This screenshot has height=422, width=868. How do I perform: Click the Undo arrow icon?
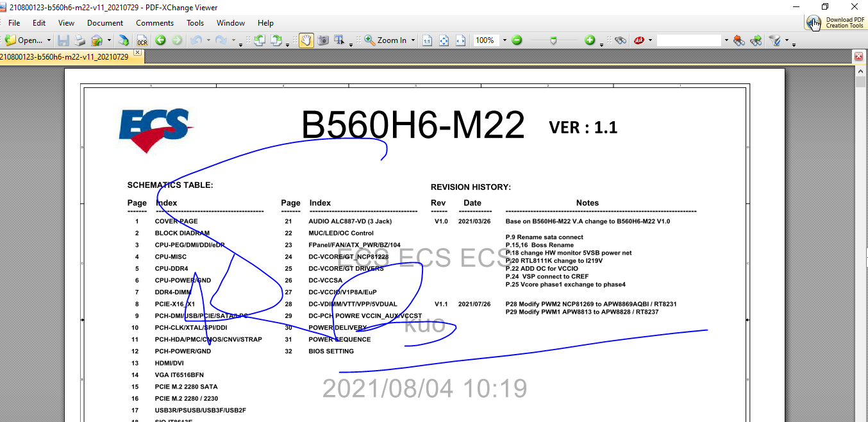pos(196,40)
